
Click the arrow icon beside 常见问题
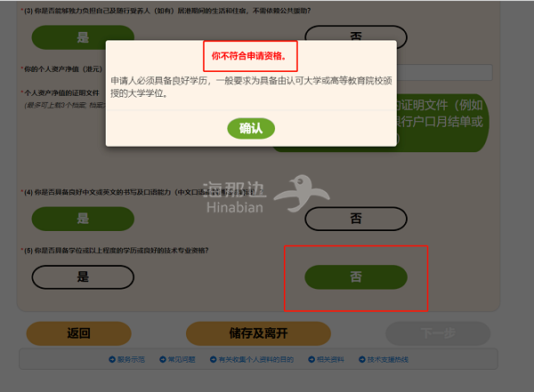click(163, 359)
